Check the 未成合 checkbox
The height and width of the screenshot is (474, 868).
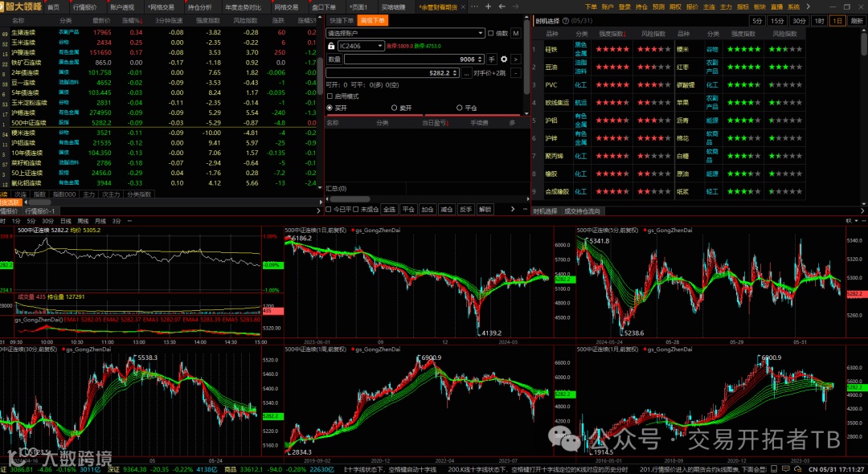click(355, 209)
